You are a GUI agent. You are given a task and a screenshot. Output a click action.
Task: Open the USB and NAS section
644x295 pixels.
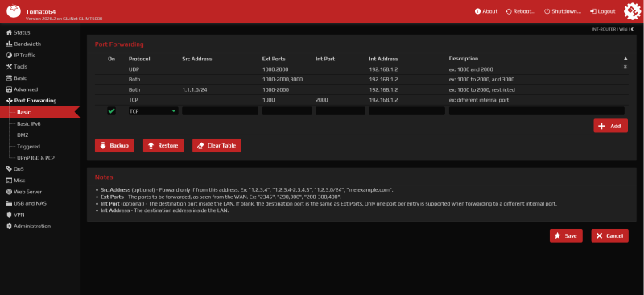point(27,203)
